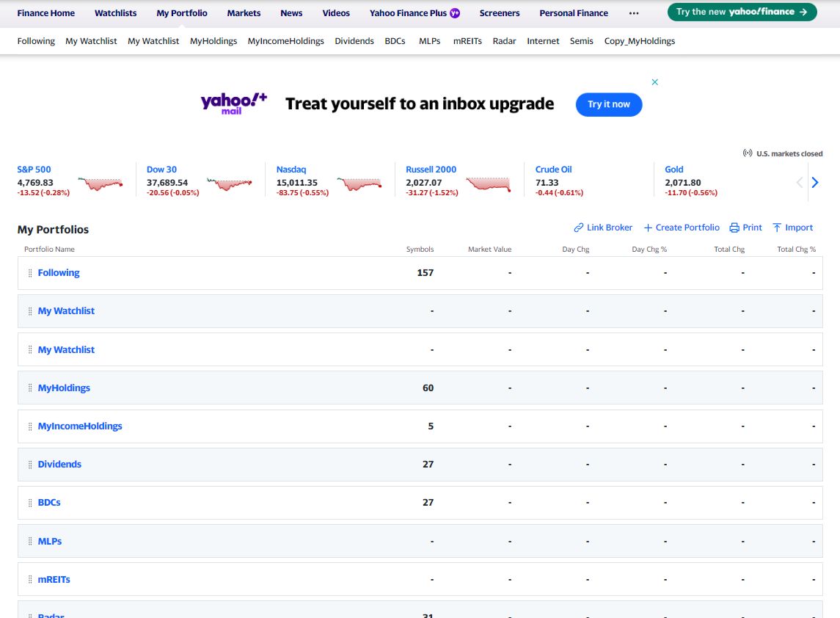Close the Yahoo Mail ad banner
Screen dimensions: 840x618
tap(655, 82)
